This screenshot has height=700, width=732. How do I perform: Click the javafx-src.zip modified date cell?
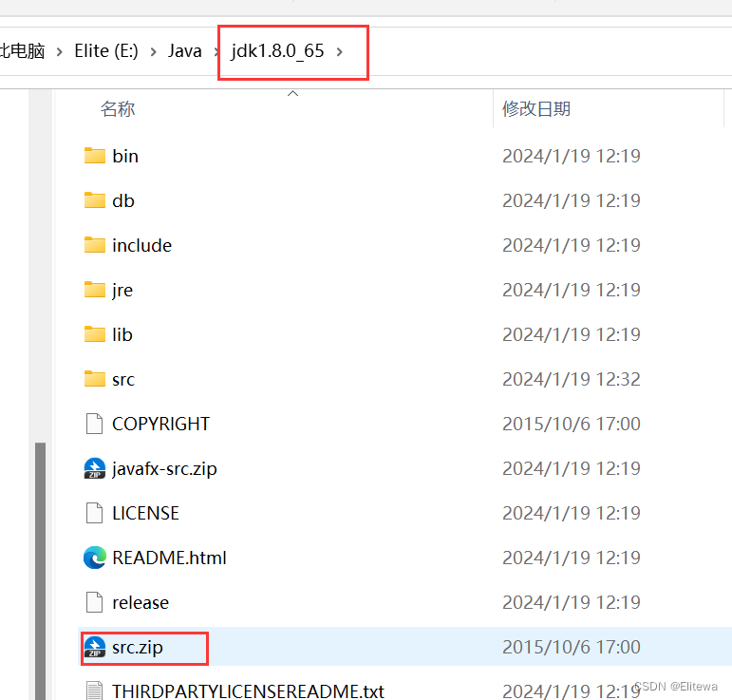tap(572, 468)
